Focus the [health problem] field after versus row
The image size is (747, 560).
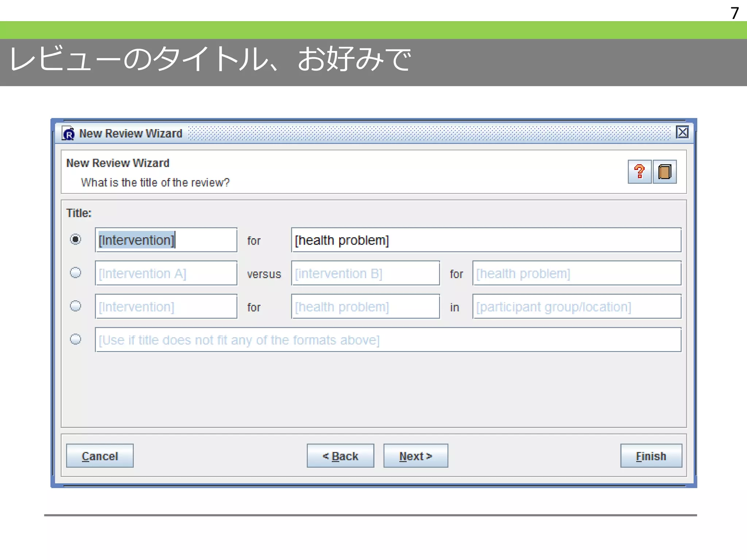coord(577,273)
